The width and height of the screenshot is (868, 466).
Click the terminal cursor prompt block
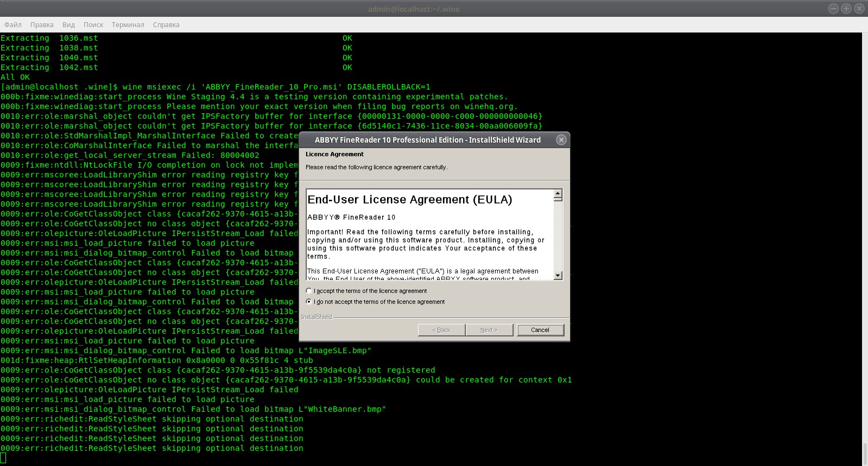pyautogui.click(x=3, y=458)
